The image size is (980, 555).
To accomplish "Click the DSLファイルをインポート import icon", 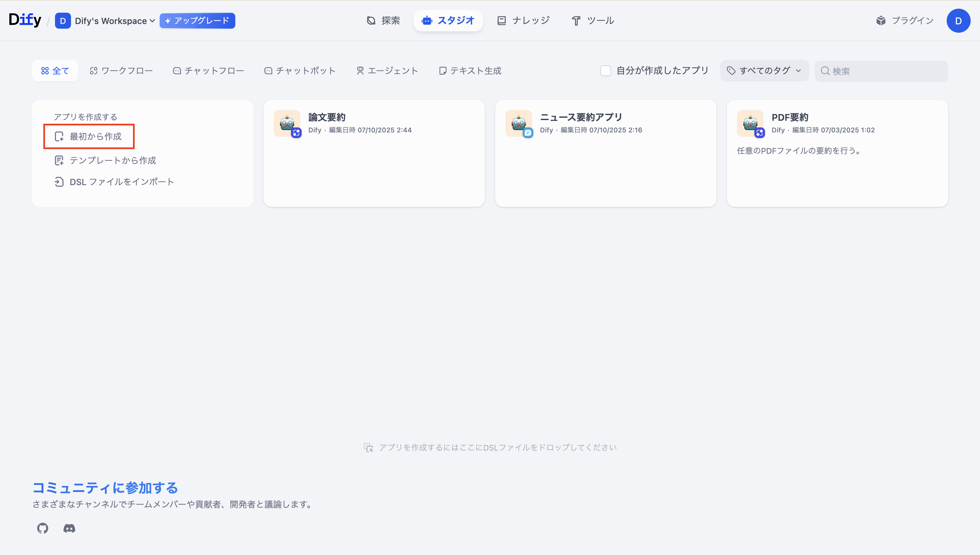I will pyautogui.click(x=59, y=182).
